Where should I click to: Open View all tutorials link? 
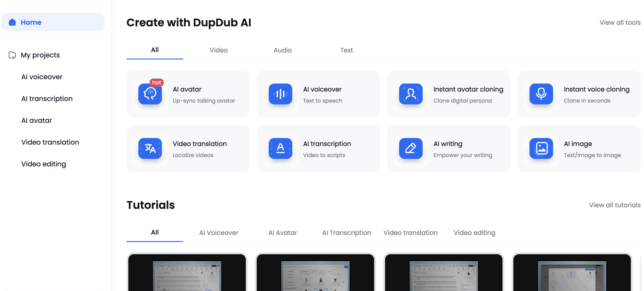pos(614,205)
